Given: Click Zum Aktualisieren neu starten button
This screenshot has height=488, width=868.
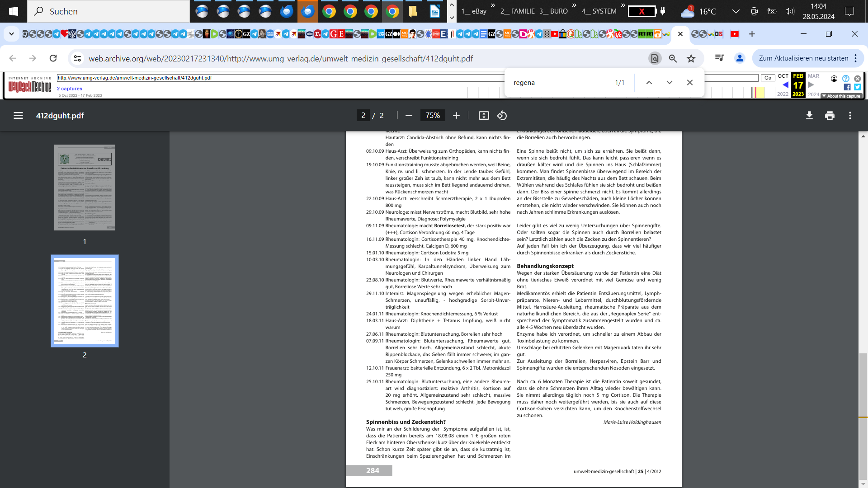Looking at the screenshot, I should click(803, 58).
